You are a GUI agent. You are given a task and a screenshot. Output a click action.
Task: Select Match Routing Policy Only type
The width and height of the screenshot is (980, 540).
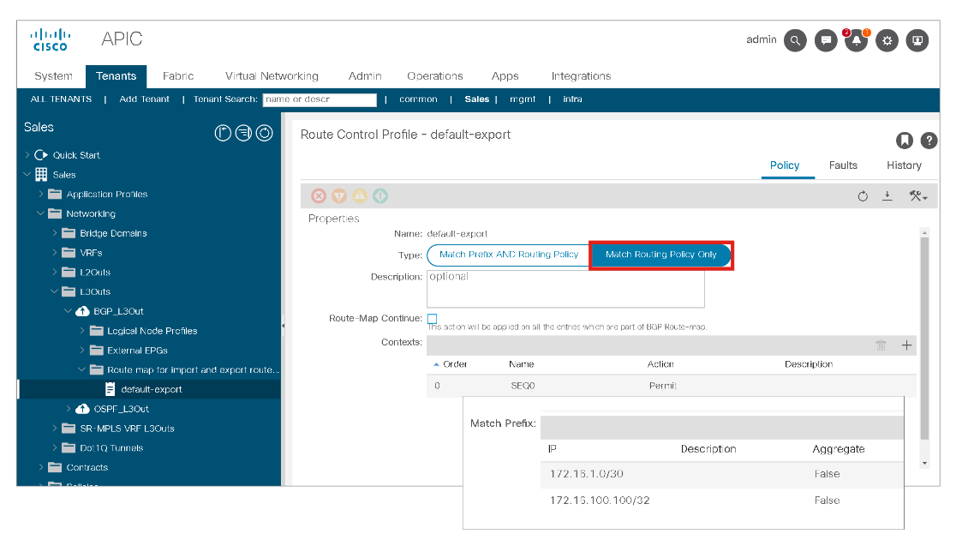coord(660,255)
